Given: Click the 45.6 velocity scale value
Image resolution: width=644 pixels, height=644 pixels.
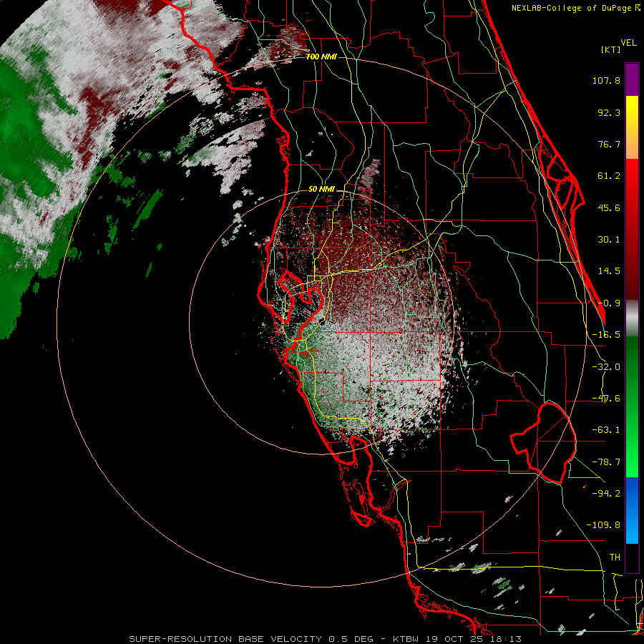Looking at the screenshot, I should point(609,208).
